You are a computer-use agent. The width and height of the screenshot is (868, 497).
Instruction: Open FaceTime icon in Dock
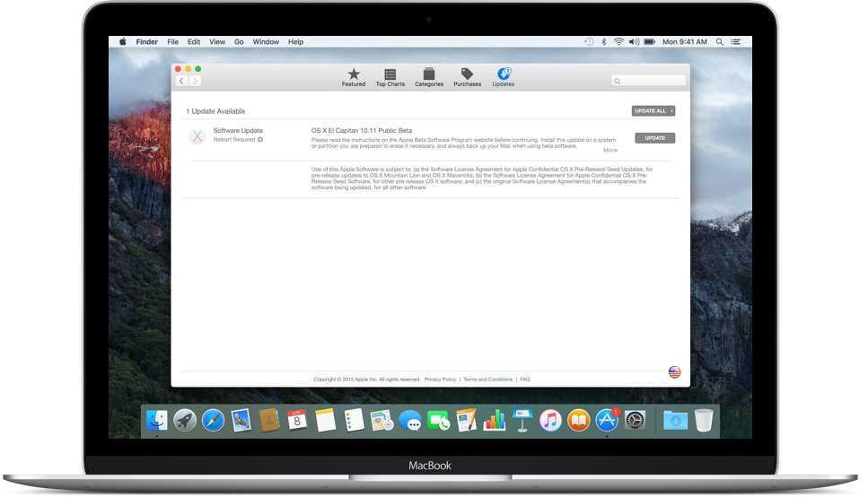[438, 421]
